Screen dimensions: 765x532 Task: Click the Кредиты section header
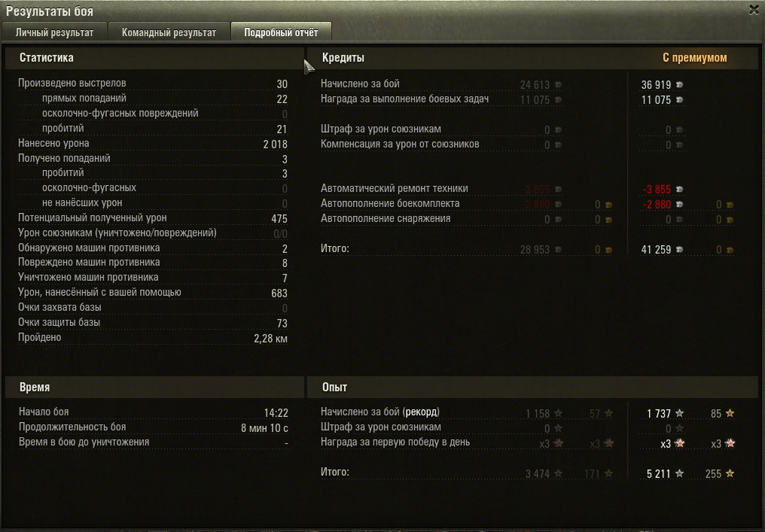(532, 57)
